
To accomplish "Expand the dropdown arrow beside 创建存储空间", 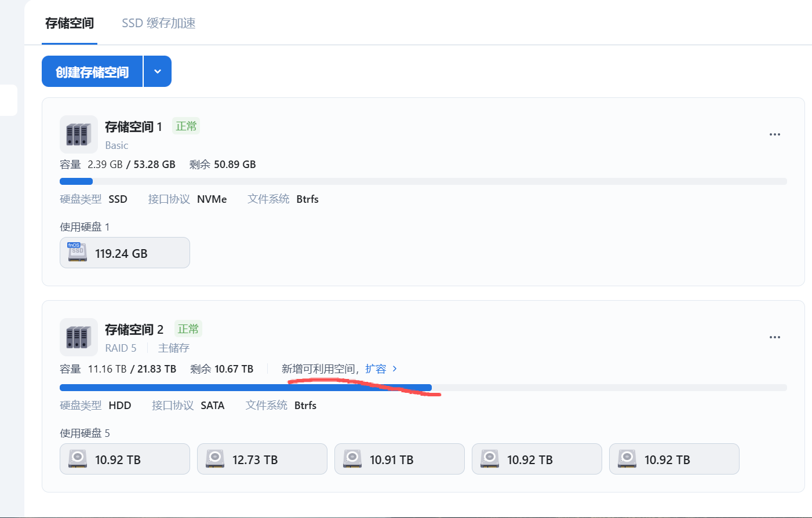I will click(x=158, y=71).
